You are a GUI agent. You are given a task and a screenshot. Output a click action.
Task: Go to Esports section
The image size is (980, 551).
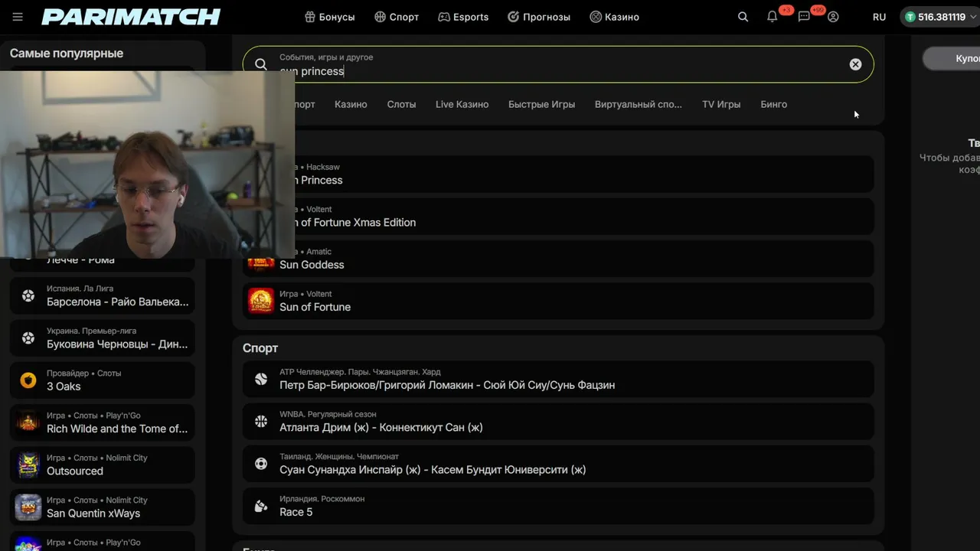coord(463,17)
